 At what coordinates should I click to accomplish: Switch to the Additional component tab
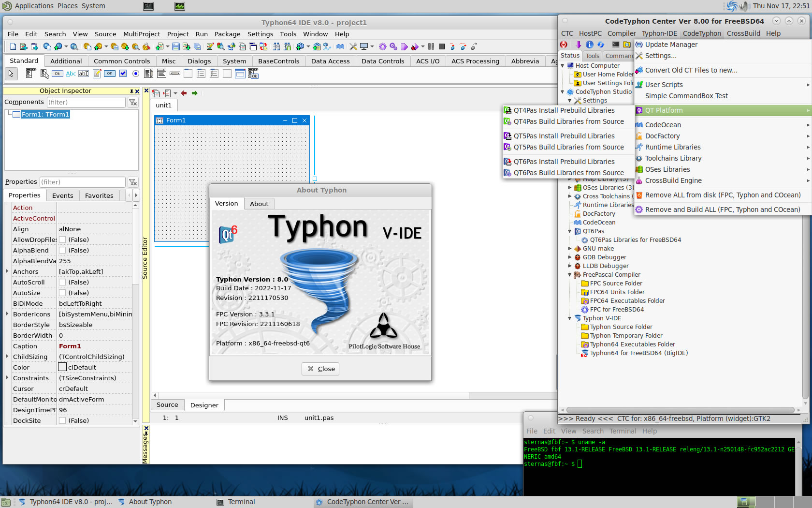(66, 61)
